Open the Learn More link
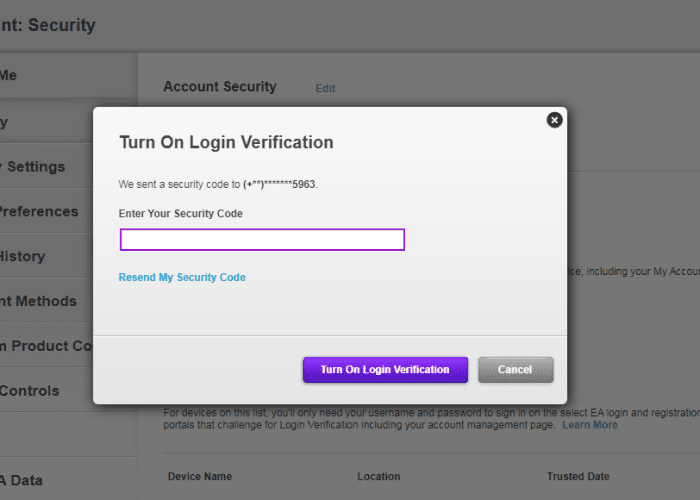Image resolution: width=700 pixels, height=500 pixels. pos(589,425)
